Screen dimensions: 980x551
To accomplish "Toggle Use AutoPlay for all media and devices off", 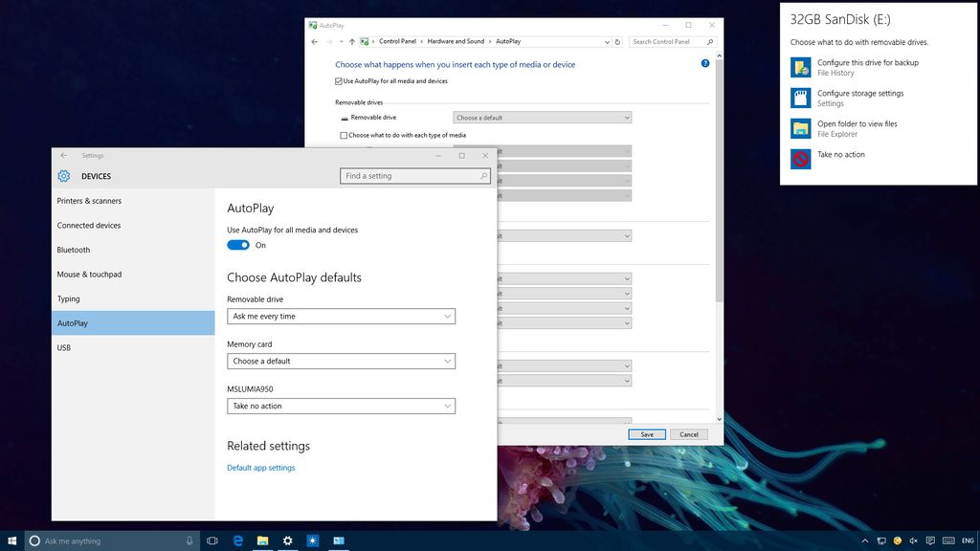I will click(237, 245).
